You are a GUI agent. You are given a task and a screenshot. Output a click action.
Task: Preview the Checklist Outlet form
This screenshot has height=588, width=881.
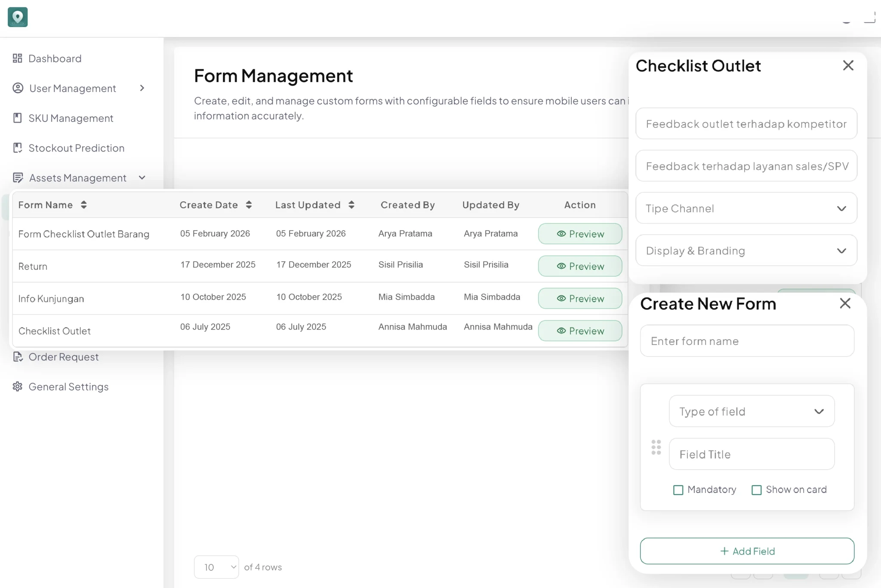580,330
